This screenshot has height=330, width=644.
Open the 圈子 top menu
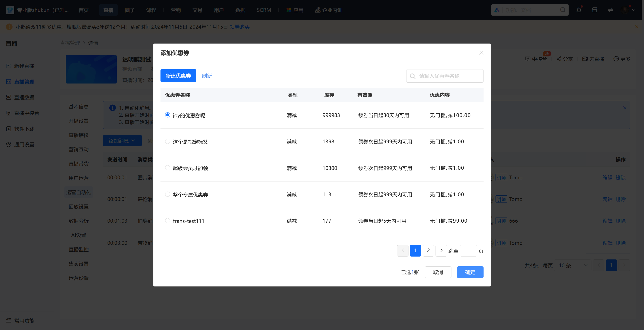coord(130,10)
